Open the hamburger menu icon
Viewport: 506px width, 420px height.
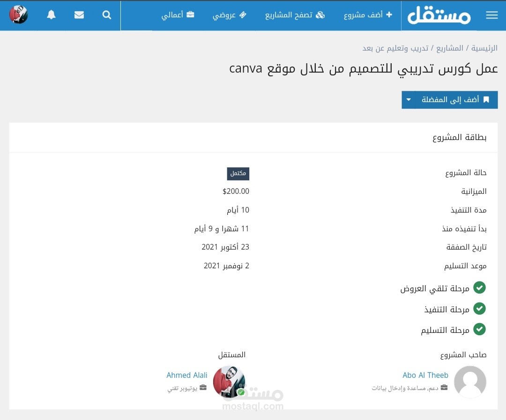click(492, 15)
